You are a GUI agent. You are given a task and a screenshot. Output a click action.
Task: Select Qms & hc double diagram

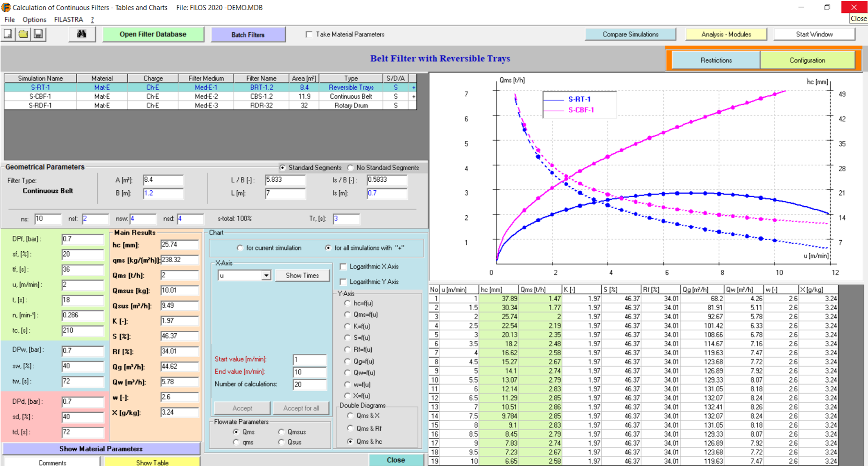350,441
